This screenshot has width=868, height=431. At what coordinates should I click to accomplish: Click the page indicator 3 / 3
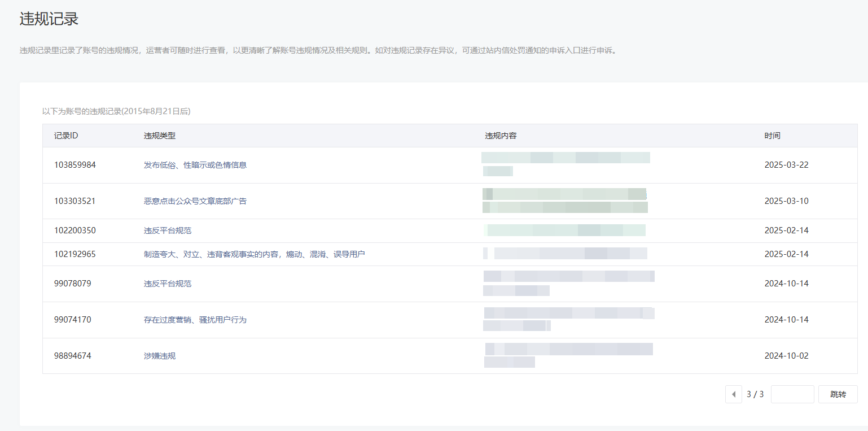[x=755, y=394]
